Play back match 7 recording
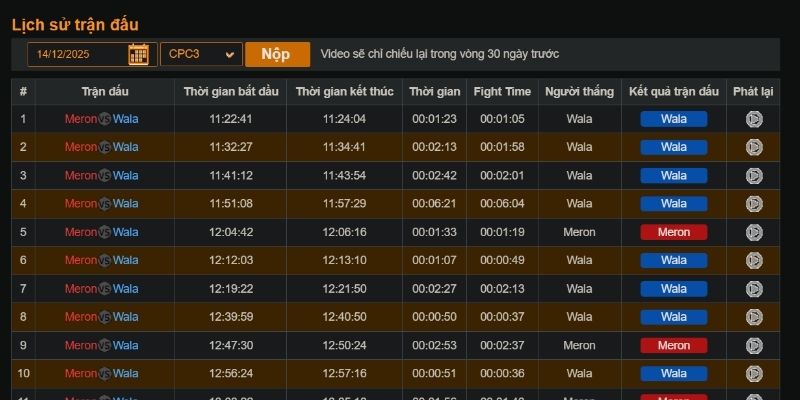Image resolution: width=800 pixels, height=400 pixels. point(754,289)
